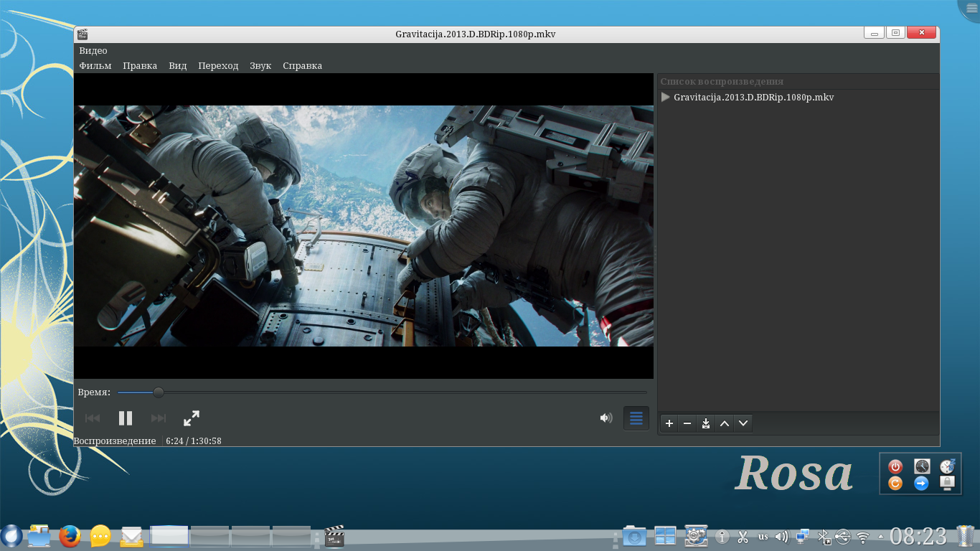Save the playlist to file
Viewport: 980px width, 551px height.
pyautogui.click(x=706, y=423)
